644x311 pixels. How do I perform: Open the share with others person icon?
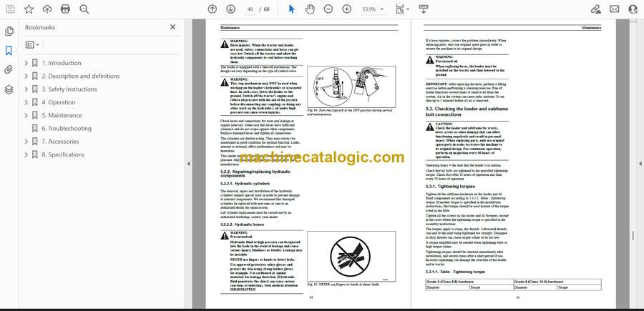[633, 9]
